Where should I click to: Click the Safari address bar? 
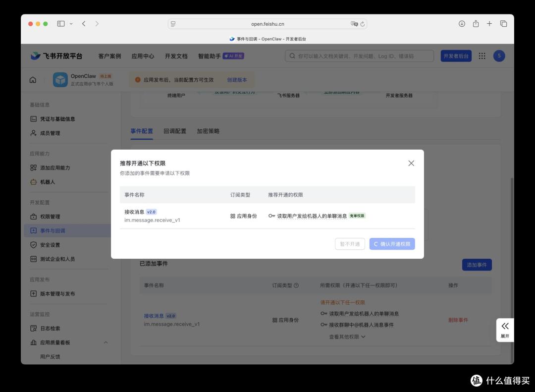tap(267, 24)
